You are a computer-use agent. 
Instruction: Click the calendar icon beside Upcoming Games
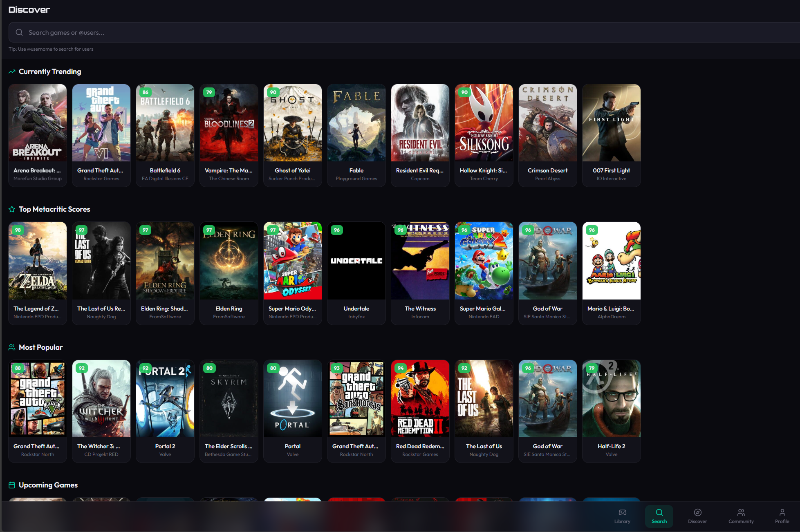11,485
